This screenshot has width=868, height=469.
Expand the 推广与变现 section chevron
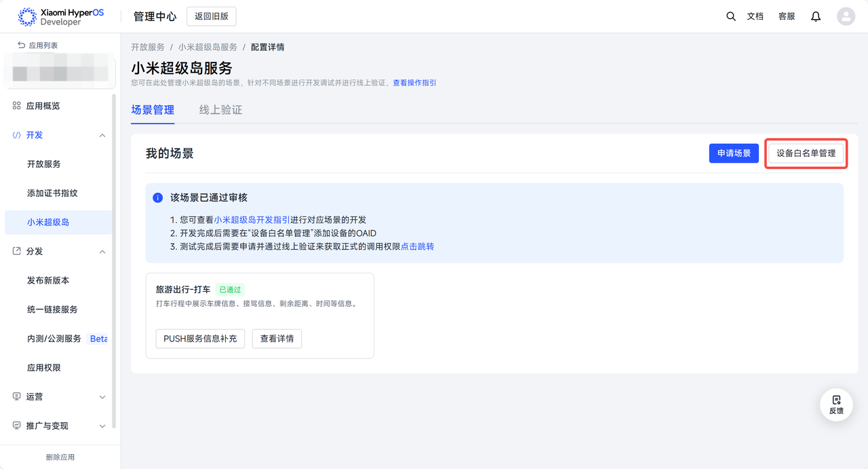(x=102, y=426)
